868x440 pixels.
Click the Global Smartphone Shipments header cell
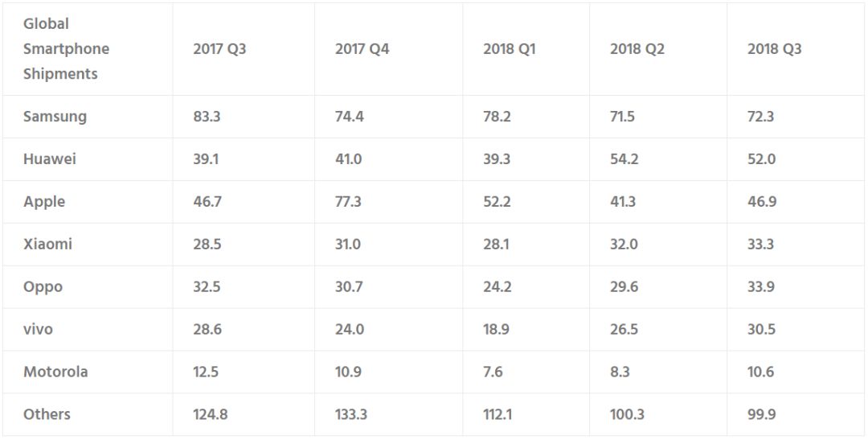click(66, 49)
